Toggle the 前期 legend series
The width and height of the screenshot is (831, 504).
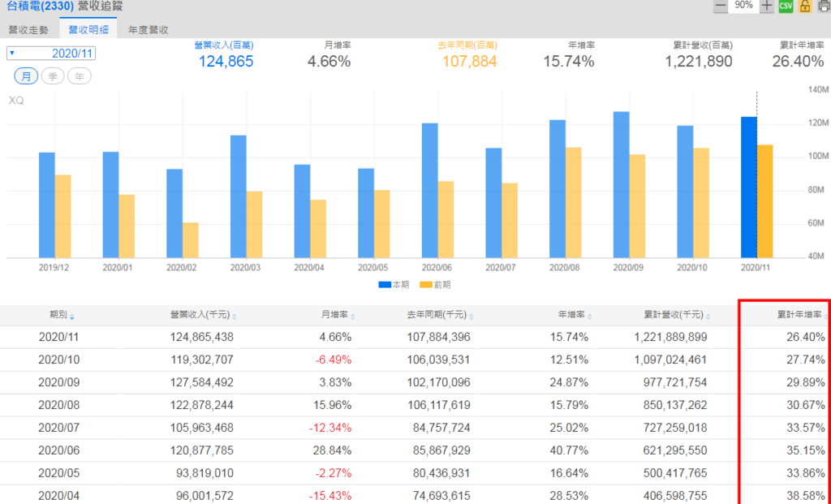click(x=435, y=285)
